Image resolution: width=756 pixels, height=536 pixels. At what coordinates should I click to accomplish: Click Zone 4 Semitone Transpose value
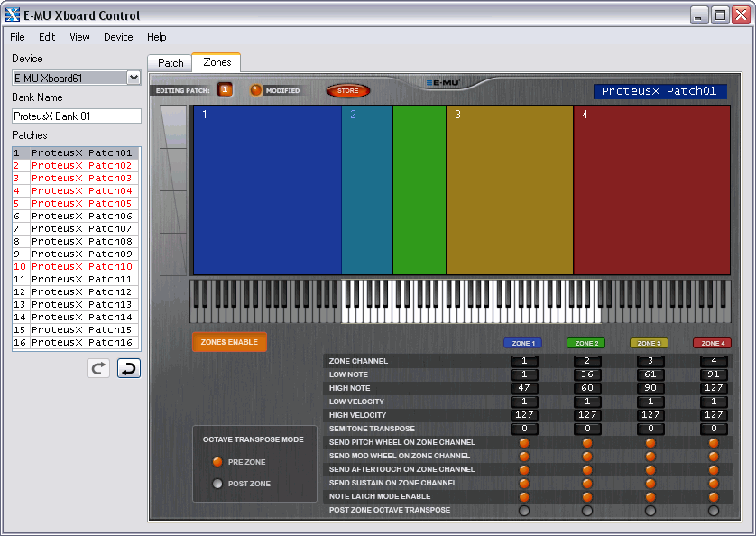[x=714, y=429]
